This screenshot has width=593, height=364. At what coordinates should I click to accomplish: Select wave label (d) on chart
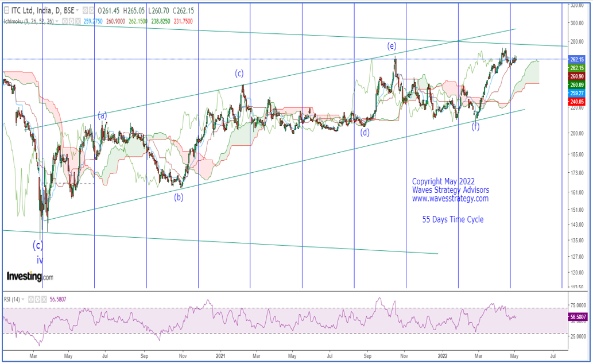point(365,133)
